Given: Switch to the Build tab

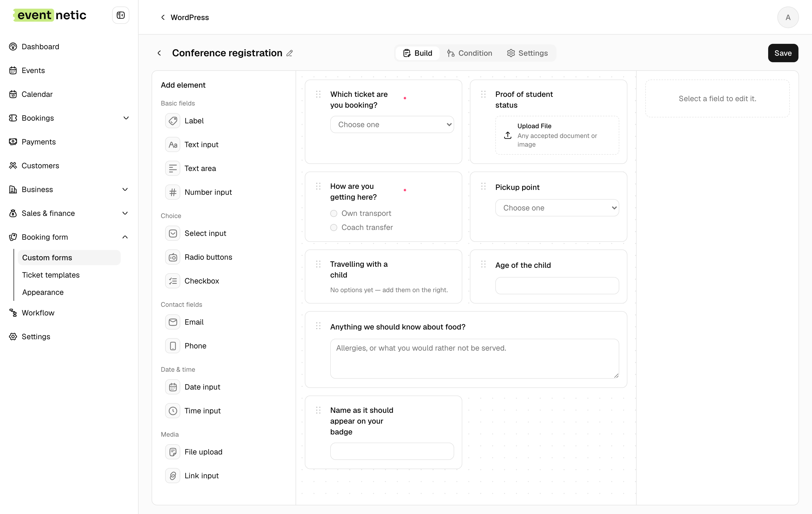Looking at the screenshot, I should tap(417, 53).
